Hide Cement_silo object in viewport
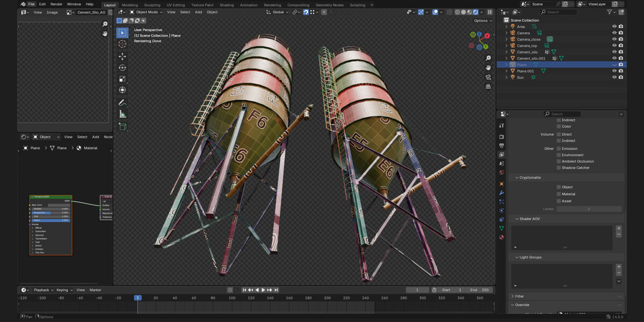The image size is (644, 322). pos(614,52)
